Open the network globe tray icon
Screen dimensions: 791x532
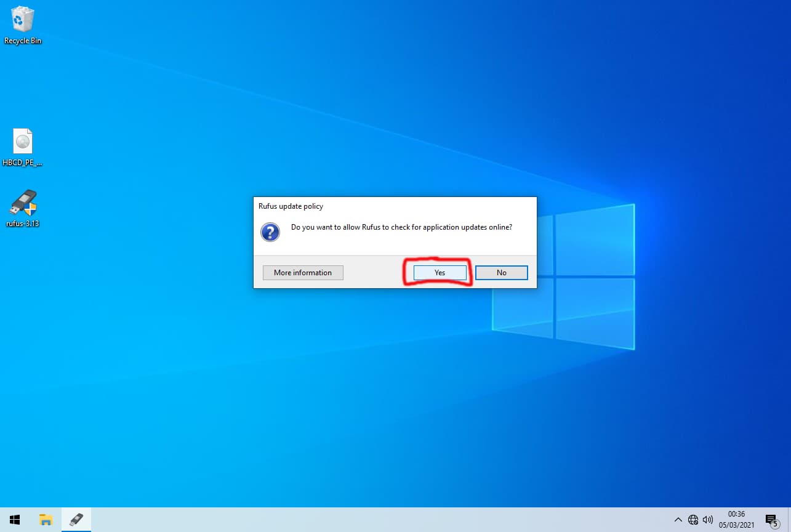[693, 520]
